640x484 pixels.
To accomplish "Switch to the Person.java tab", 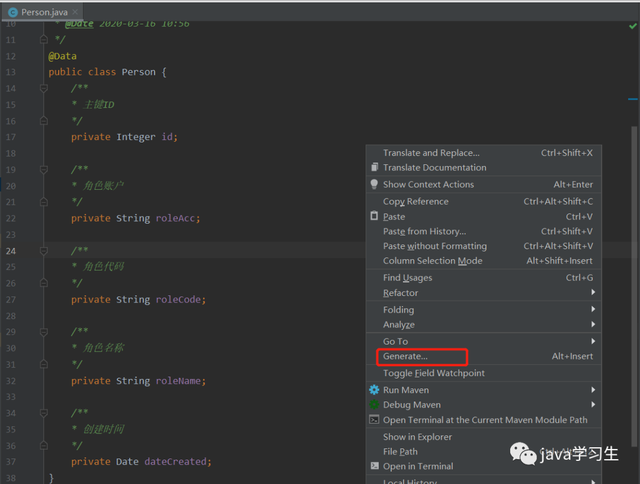I will point(43,12).
